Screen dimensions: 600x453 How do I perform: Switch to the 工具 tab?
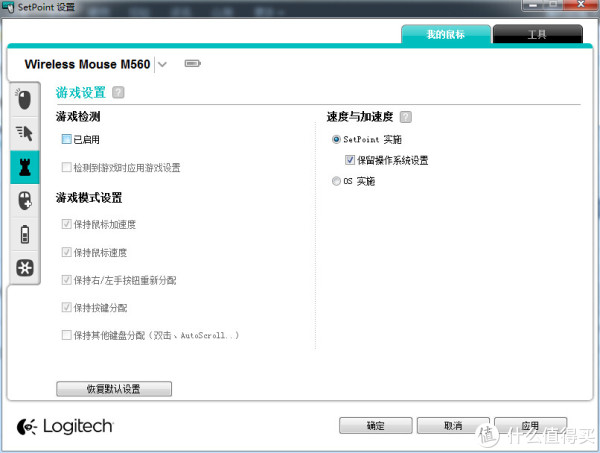537,34
